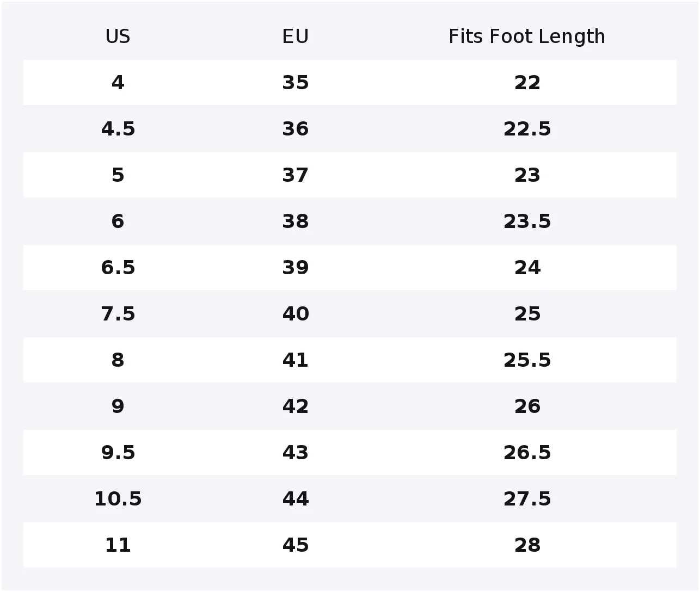Select US size 5 cell
Screen dimensions: 700x592
tap(118, 175)
